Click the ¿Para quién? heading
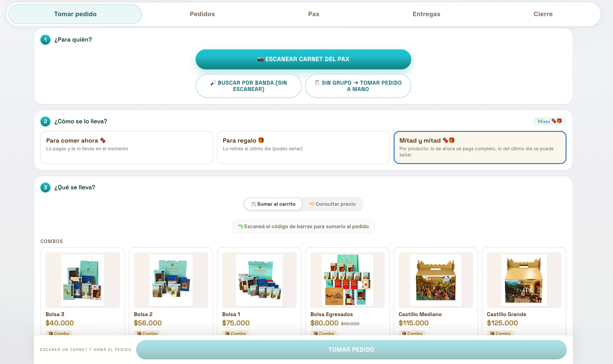 tap(73, 40)
